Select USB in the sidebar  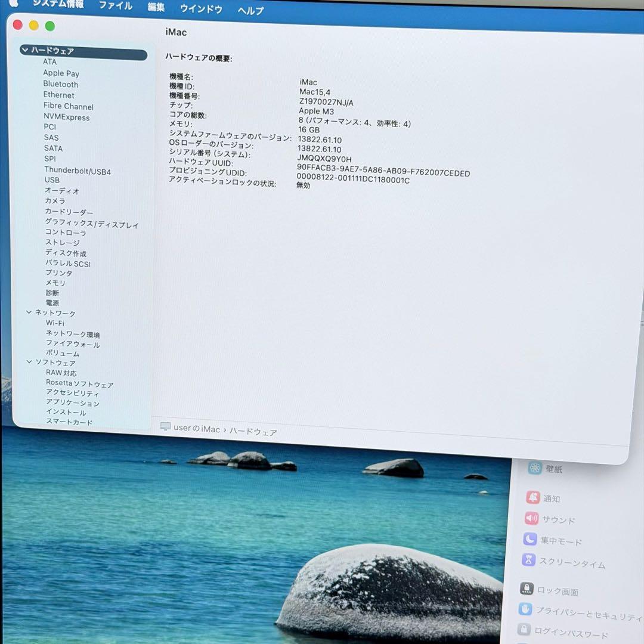(52, 180)
